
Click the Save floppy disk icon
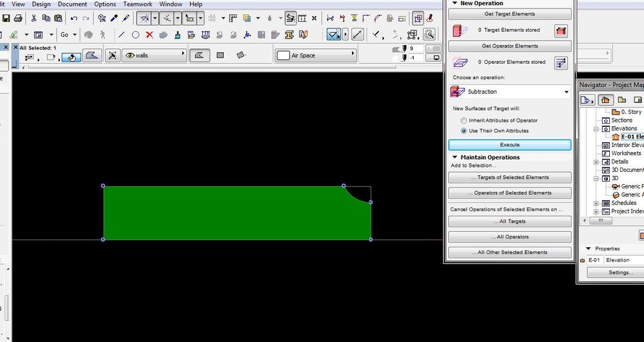pos(6,18)
